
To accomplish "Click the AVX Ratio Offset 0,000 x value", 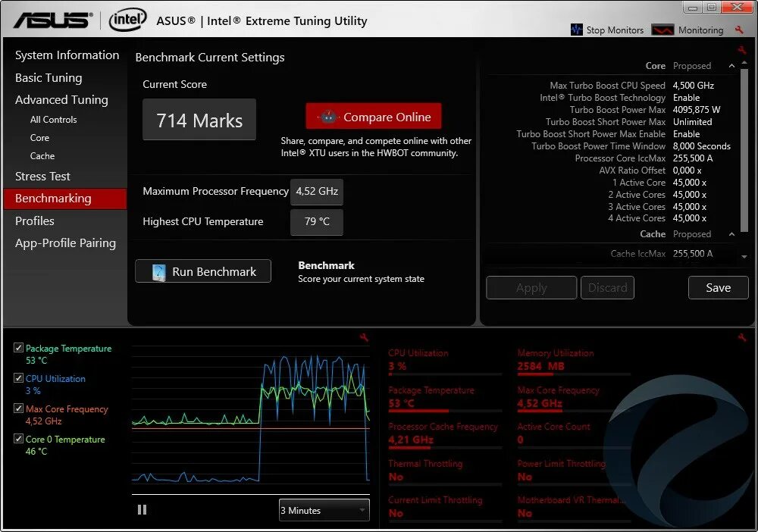I will [x=687, y=170].
